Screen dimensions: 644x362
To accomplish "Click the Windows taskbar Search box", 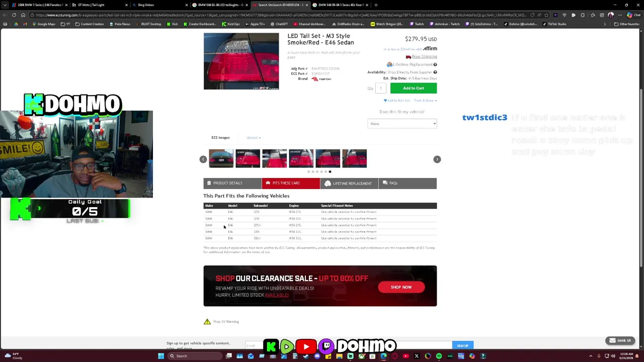I will pyautogui.click(x=195, y=356).
